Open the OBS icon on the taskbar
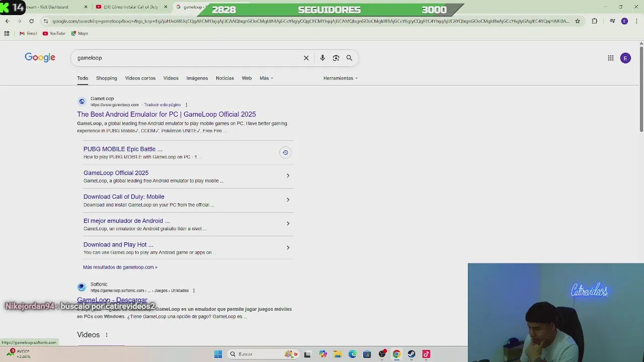 [382, 354]
